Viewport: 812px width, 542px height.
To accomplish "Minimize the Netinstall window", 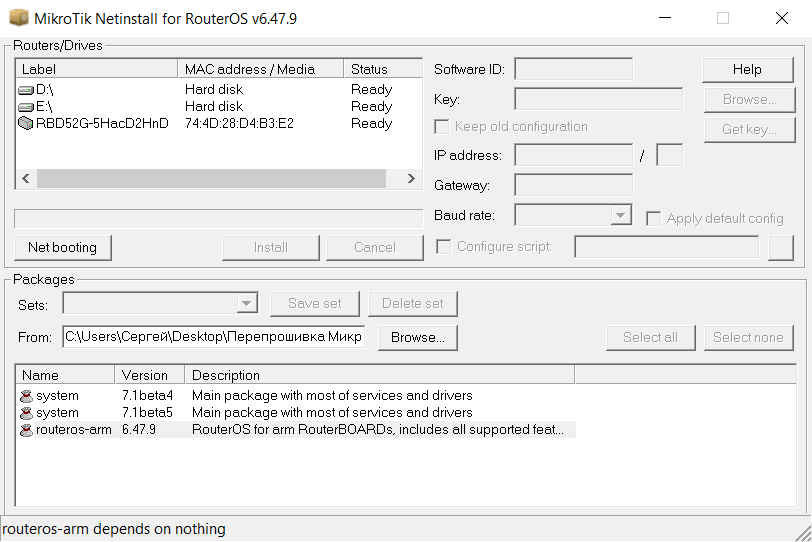I will click(x=665, y=18).
